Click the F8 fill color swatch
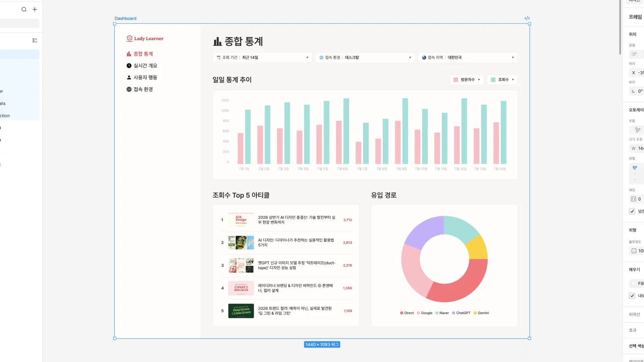This screenshot has width=644, height=362. (634, 284)
